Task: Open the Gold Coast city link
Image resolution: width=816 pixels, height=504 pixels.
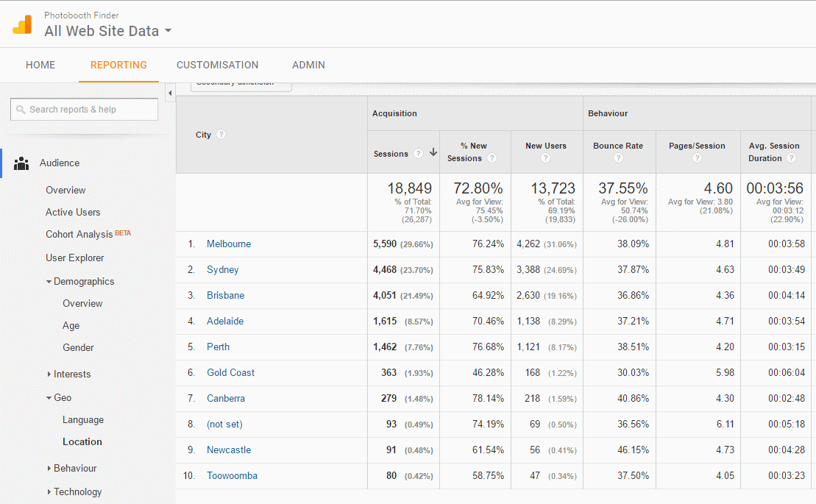Action: coord(230,372)
